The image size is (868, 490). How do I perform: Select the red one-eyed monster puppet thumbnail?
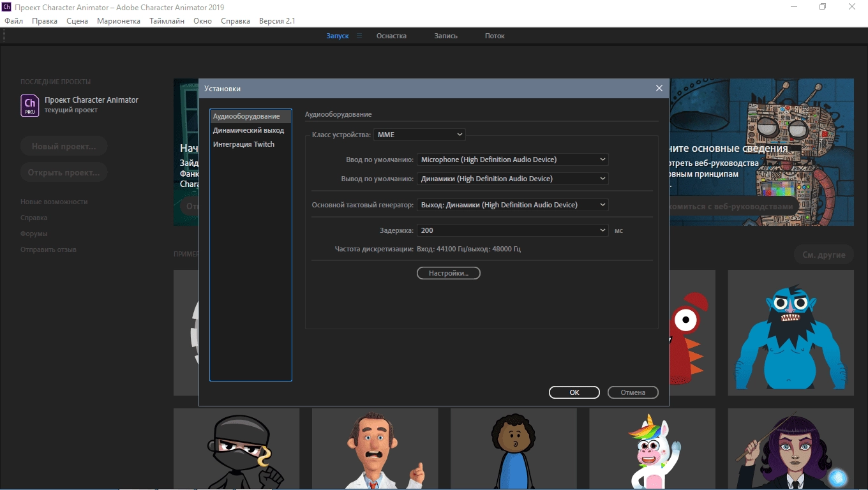pyautogui.click(x=692, y=332)
